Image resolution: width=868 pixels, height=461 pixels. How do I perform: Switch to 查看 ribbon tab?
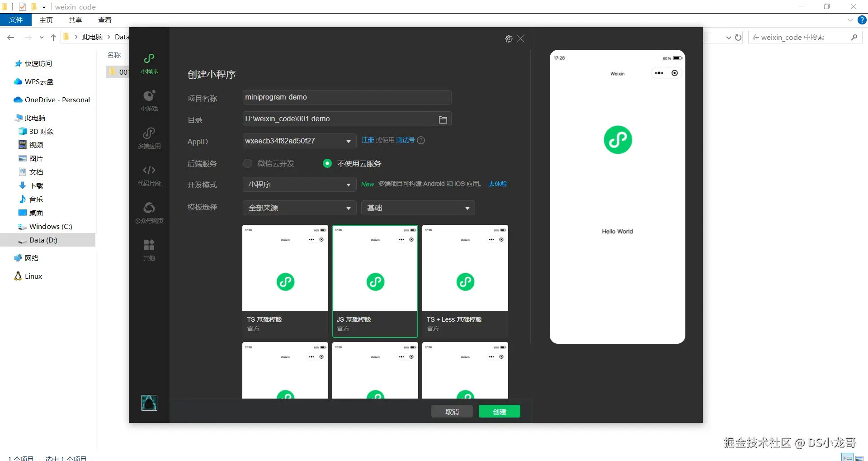pyautogui.click(x=105, y=20)
